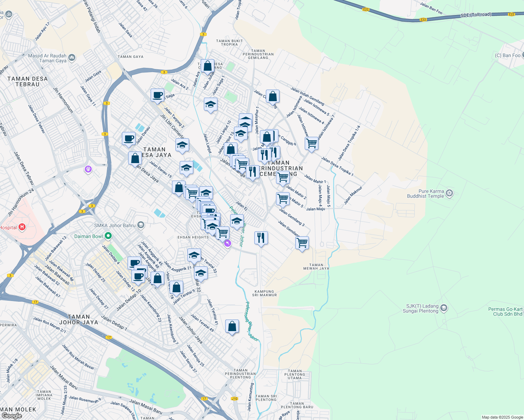This screenshot has width=524, height=420.
Task: Click the coffee cup marker near Jalan Danau
Action: click(129, 139)
